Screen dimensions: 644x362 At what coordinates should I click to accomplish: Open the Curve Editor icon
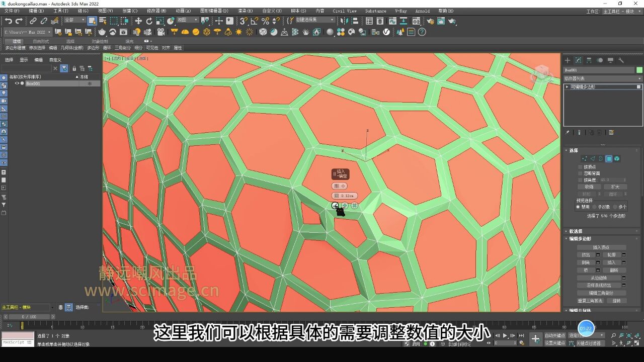tap(392, 21)
